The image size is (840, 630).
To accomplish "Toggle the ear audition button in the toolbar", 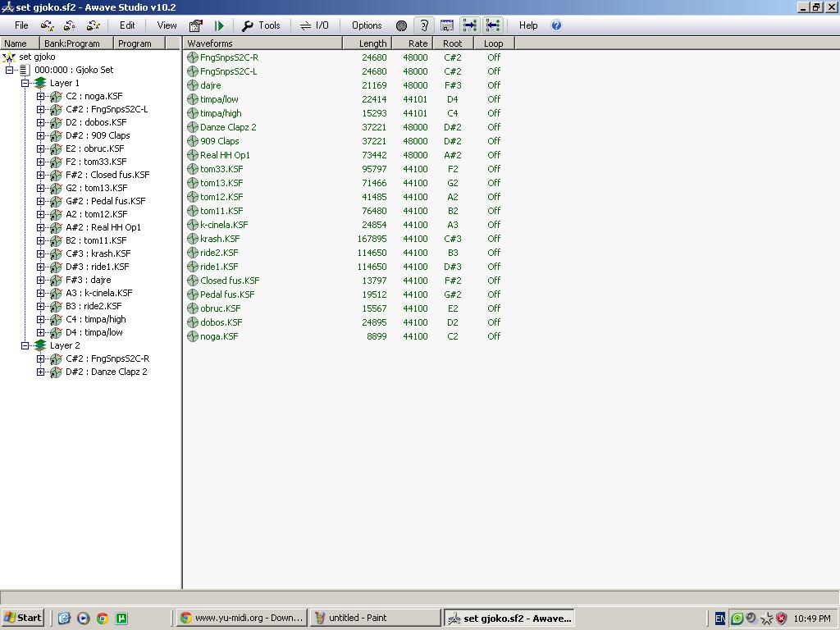I will coord(424,25).
